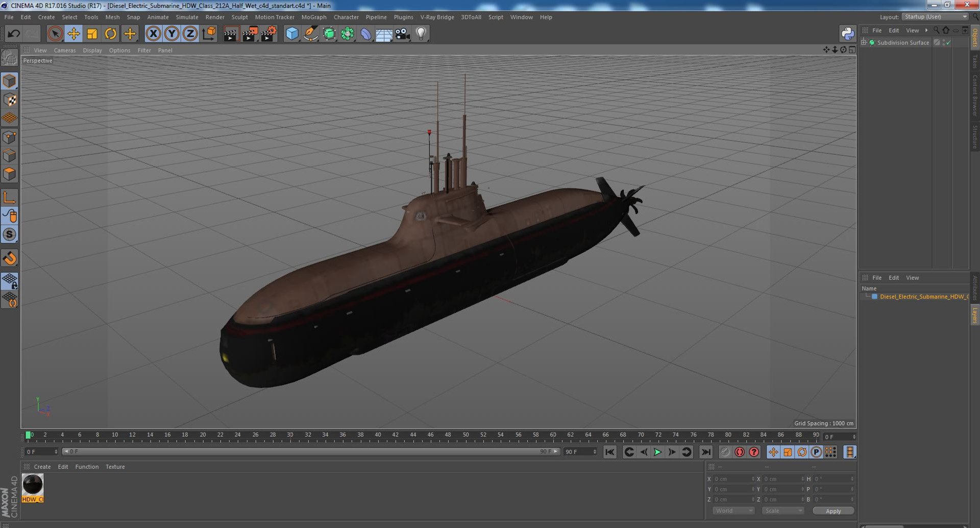
Task: Activate the Scale tool
Action: pyautogui.click(x=92, y=34)
